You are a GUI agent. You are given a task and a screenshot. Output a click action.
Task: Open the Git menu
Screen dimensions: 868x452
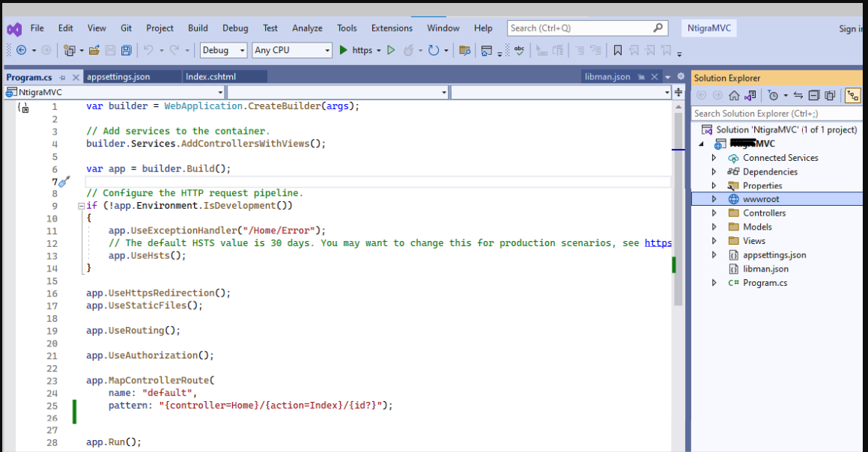127,28
